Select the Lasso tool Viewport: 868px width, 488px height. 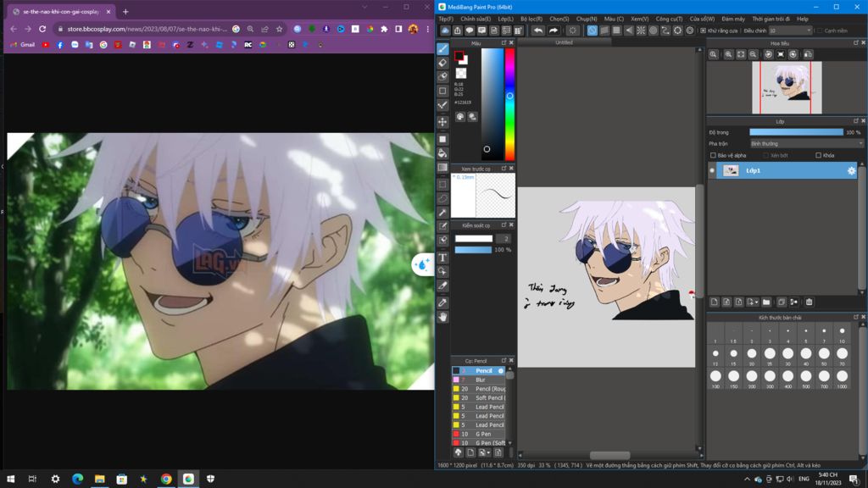click(x=442, y=198)
